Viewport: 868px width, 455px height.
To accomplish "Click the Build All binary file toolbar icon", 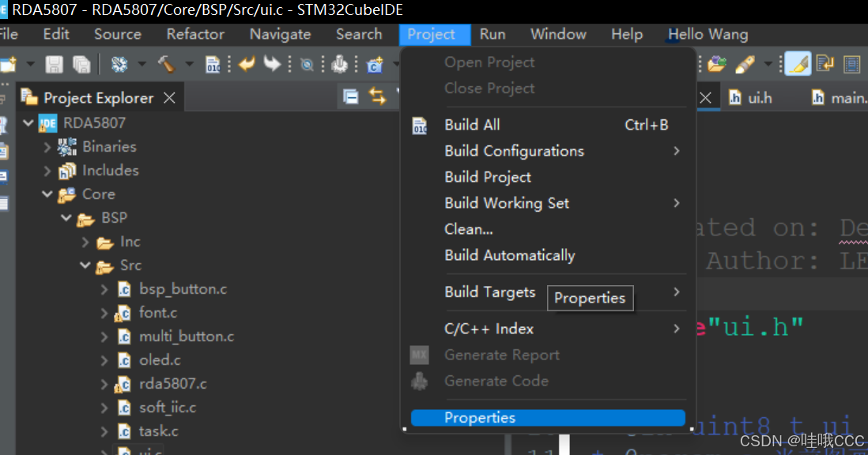I will 213,65.
